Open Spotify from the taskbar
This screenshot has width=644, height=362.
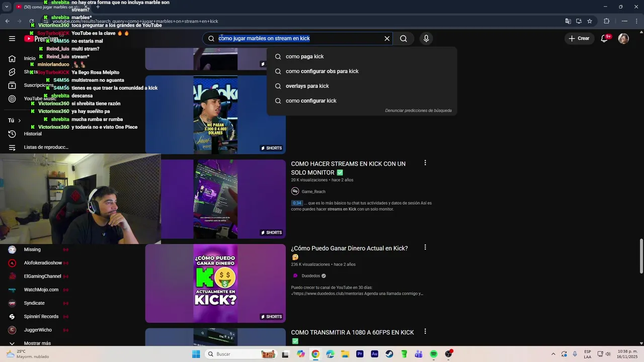(434, 354)
